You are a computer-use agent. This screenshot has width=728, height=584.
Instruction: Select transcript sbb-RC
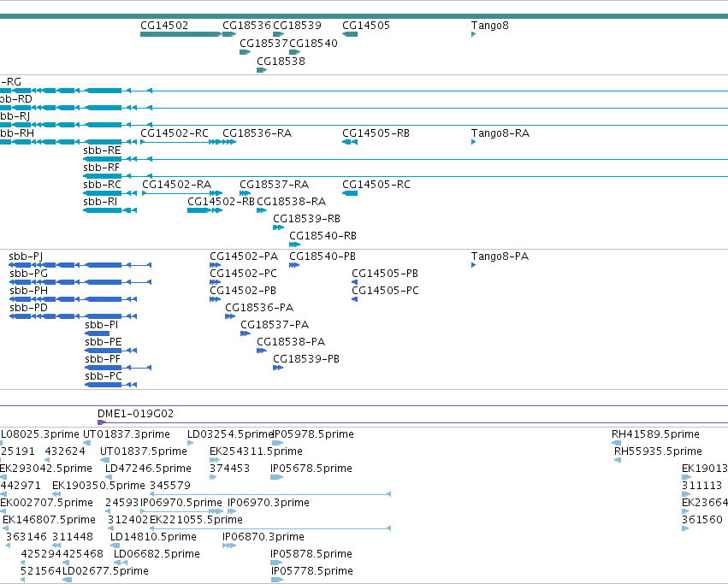click(x=110, y=193)
